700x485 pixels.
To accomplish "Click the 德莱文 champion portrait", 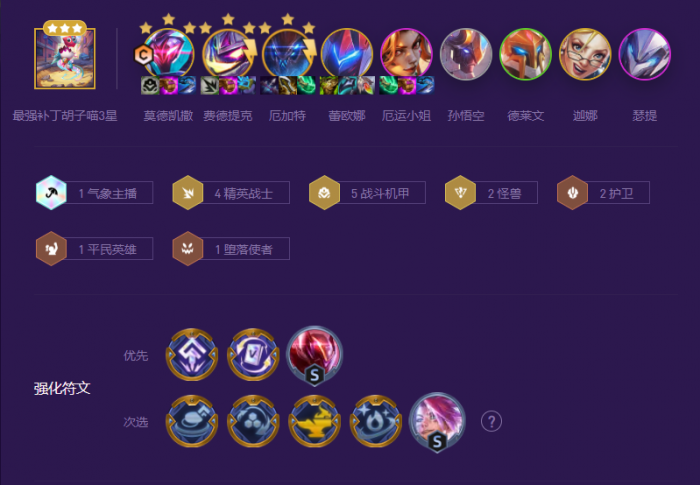I will 525,54.
